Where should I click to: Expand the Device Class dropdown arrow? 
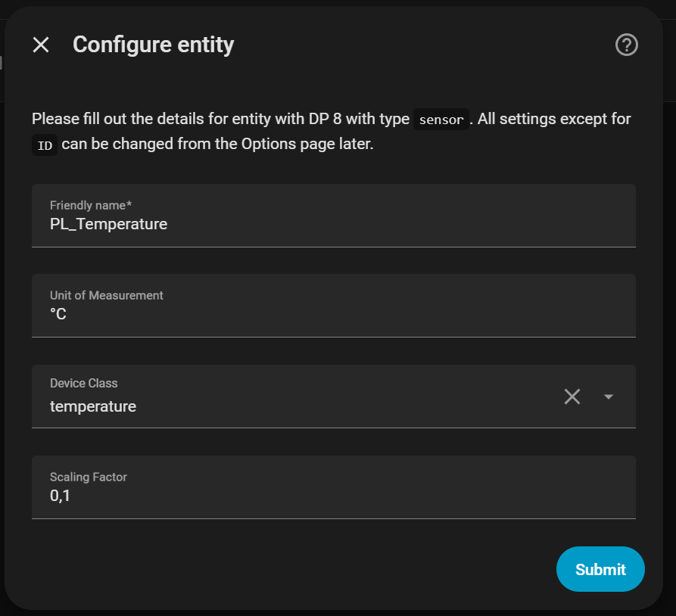click(609, 397)
